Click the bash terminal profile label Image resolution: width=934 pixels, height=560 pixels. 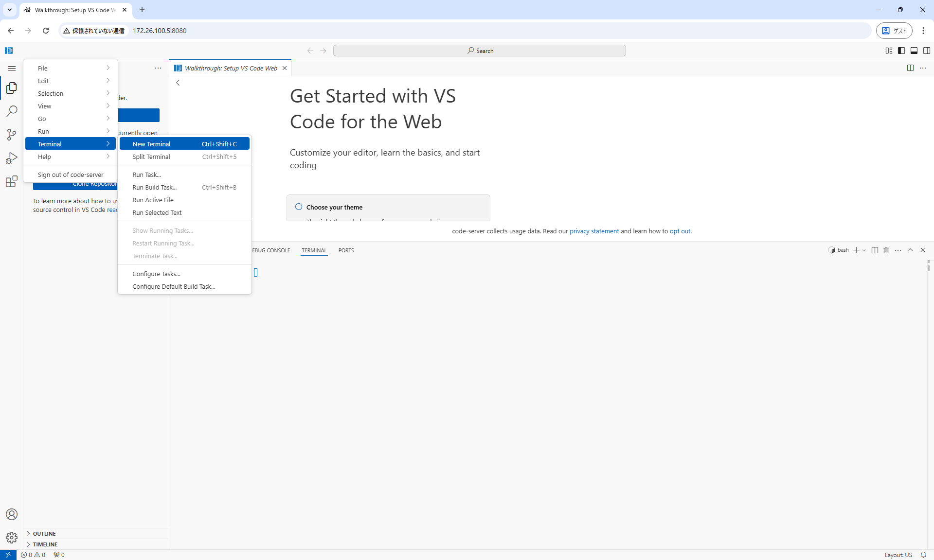click(x=839, y=250)
